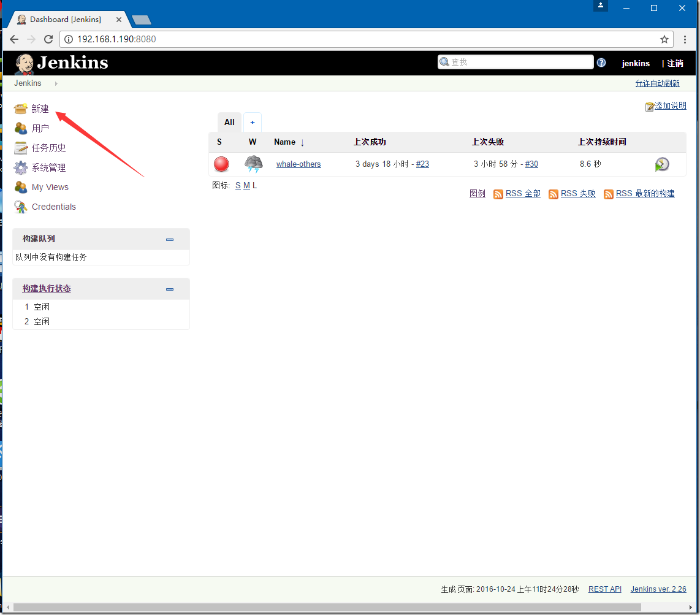Click the stormy weather health icon
The height and width of the screenshot is (615, 700).
tap(254, 164)
